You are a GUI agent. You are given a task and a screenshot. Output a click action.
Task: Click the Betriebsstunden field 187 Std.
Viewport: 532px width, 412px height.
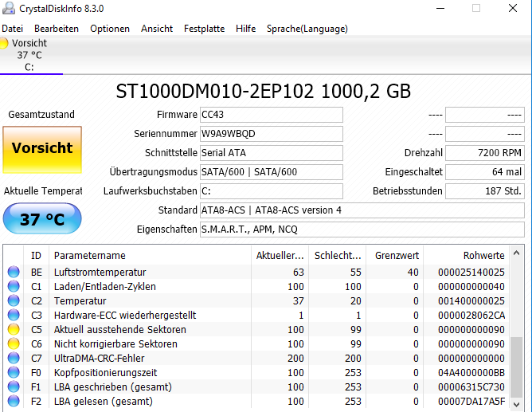[x=485, y=191]
